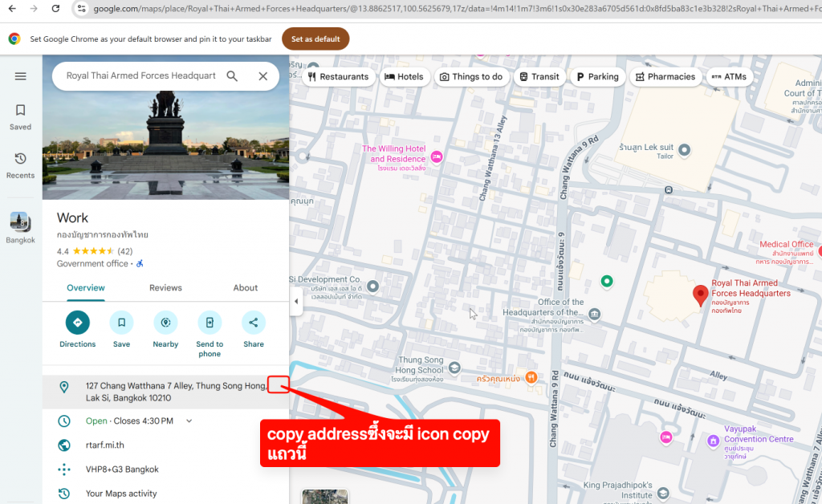Filter map by Restaurants chip
The height and width of the screenshot is (504, 822).
[x=338, y=77]
